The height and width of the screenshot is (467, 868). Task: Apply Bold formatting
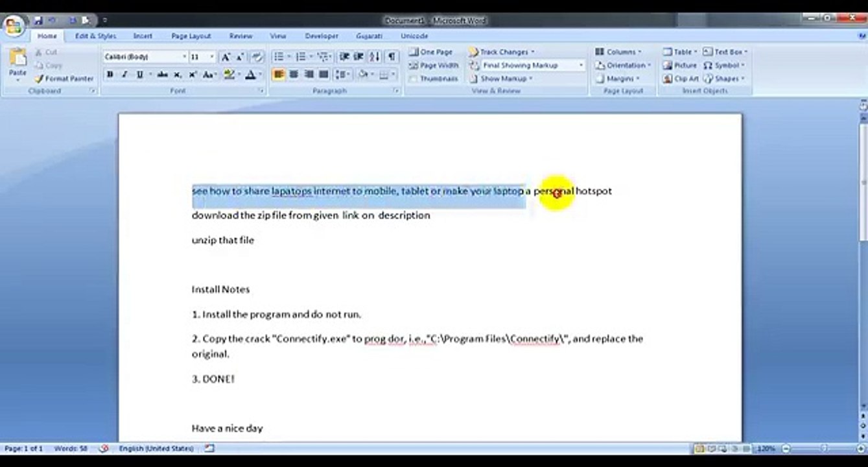pyautogui.click(x=110, y=75)
